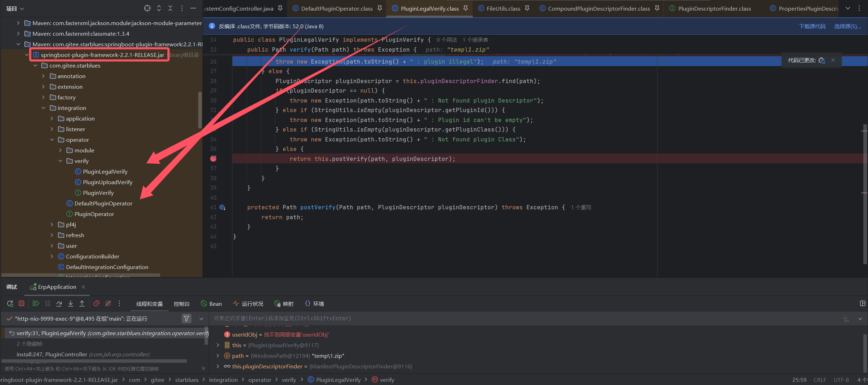
Task: Click the project locate-file target icon
Action: pyautogui.click(x=147, y=8)
